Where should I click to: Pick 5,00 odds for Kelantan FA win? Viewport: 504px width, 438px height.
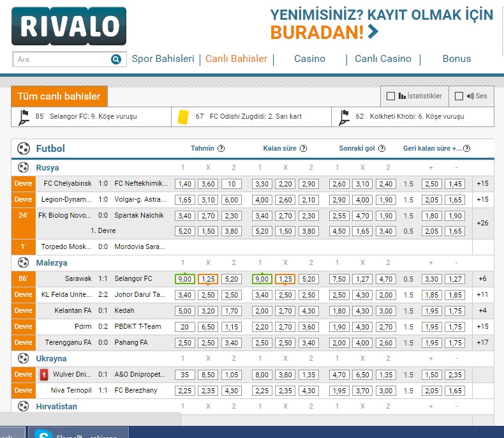pos(185,311)
